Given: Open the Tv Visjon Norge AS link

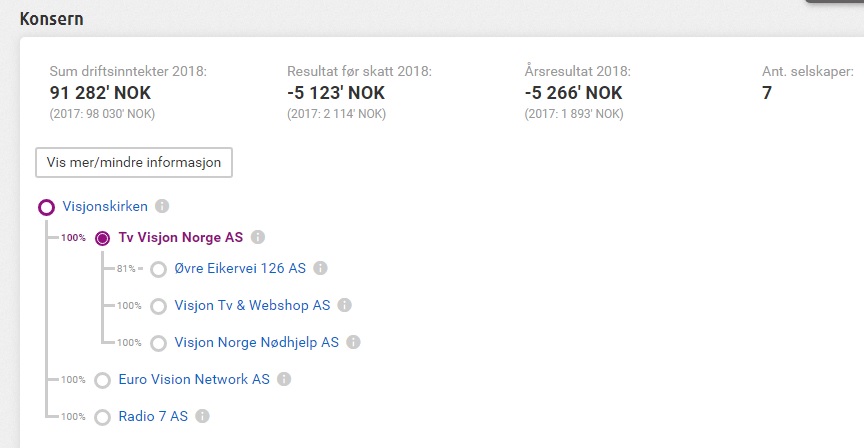Looking at the screenshot, I should [181, 238].
